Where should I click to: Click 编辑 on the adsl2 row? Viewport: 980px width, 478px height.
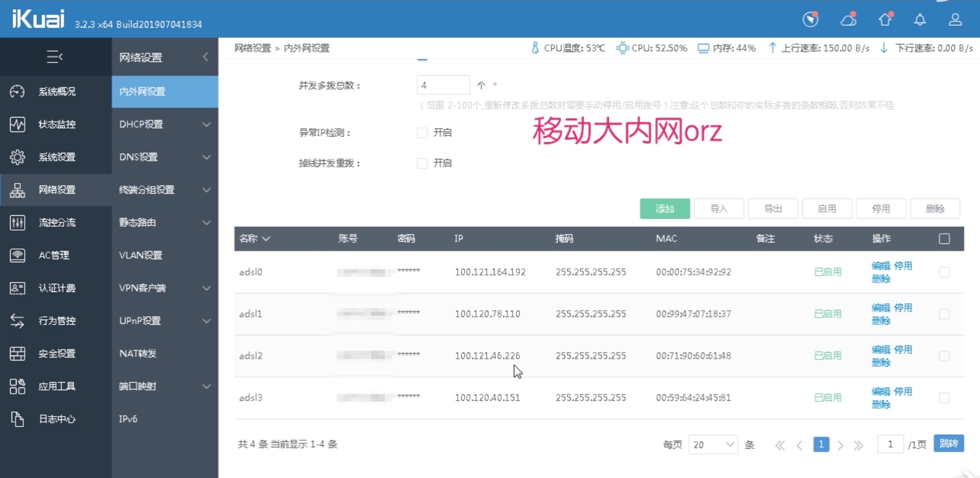tap(879, 349)
